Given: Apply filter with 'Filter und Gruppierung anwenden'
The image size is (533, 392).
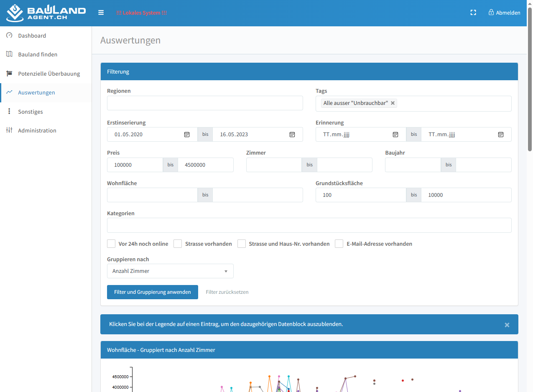Looking at the screenshot, I should 153,292.
